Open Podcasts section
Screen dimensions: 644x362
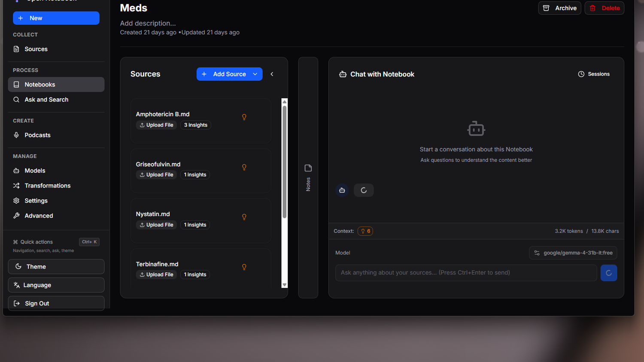click(x=56, y=135)
